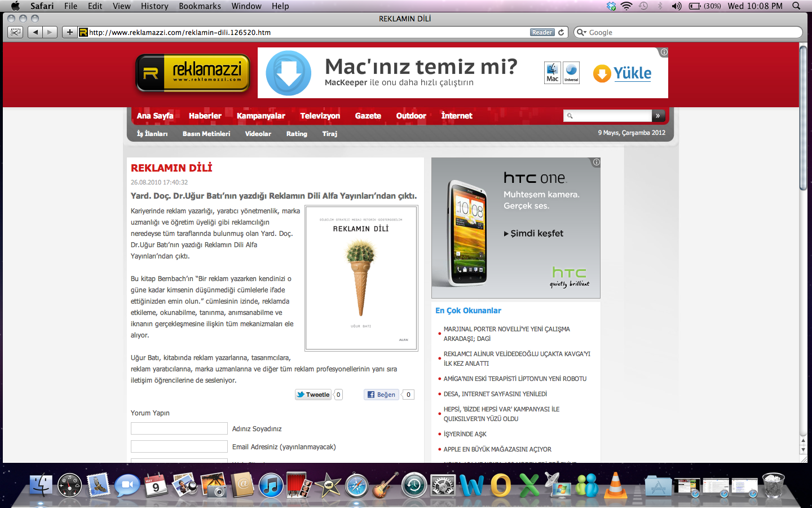Open the Wi-Fi status menu
The image size is (812, 508).
click(x=626, y=6)
